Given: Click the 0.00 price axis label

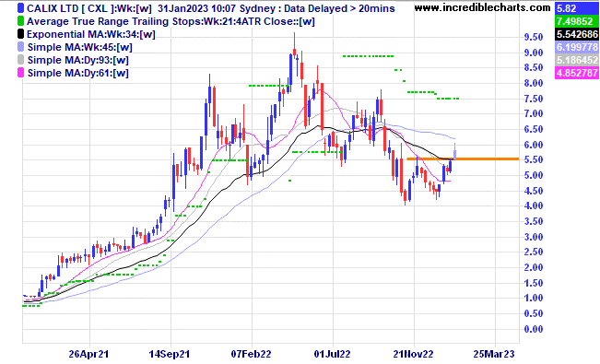Looking at the screenshot, I should 534,329.
